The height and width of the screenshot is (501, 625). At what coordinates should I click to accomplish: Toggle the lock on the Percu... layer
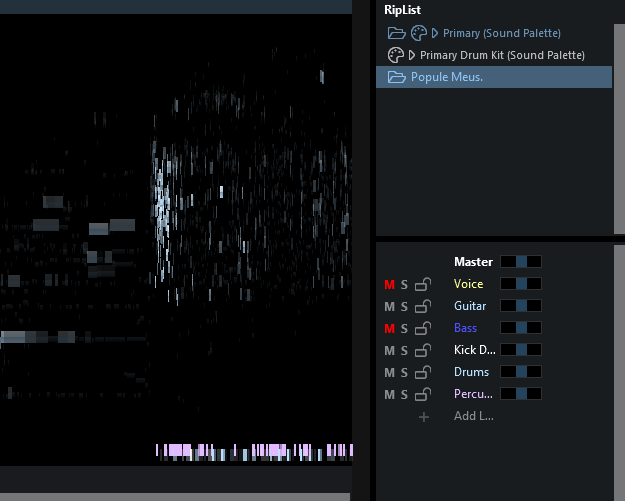tap(423, 394)
